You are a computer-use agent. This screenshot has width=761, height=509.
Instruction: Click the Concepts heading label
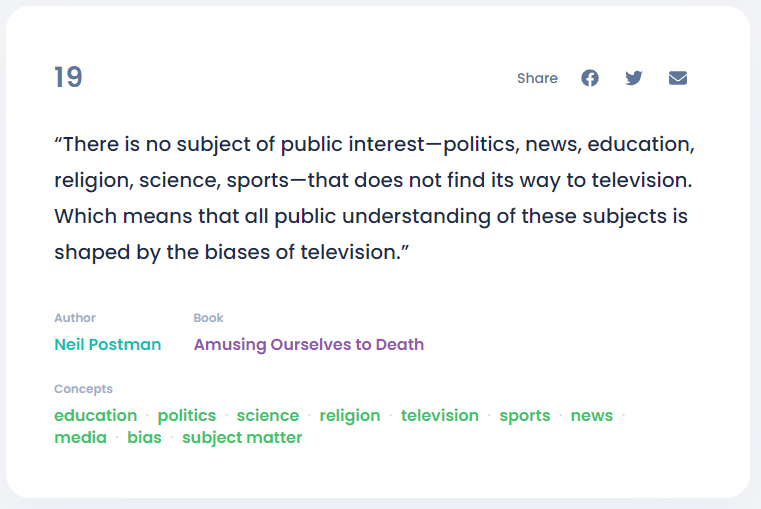83,389
